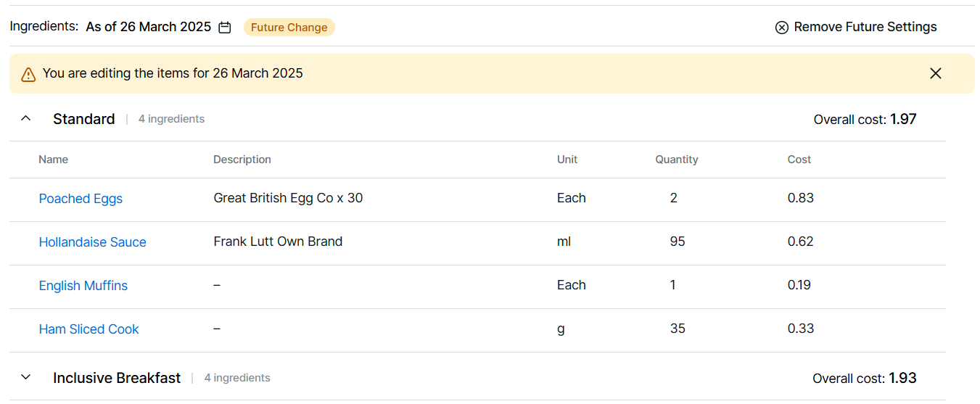
Task: Collapse the Standard ingredients section
Action: [26, 118]
